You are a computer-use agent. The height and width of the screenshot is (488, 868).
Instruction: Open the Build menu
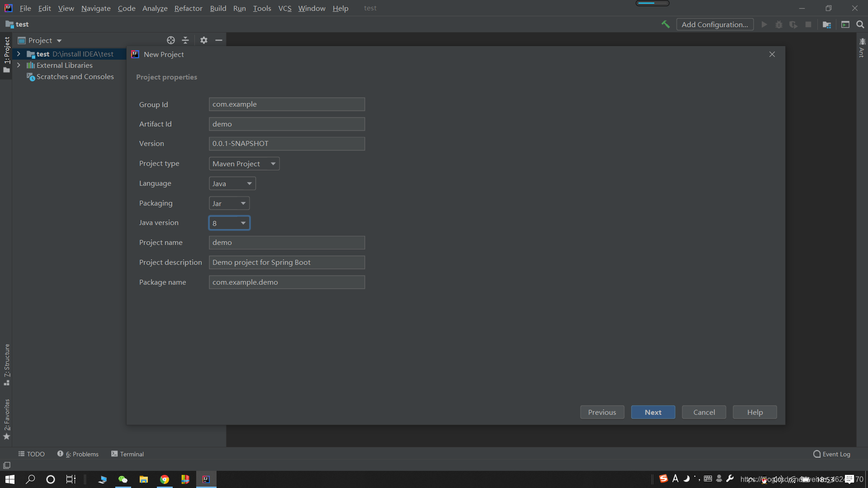click(x=218, y=8)
